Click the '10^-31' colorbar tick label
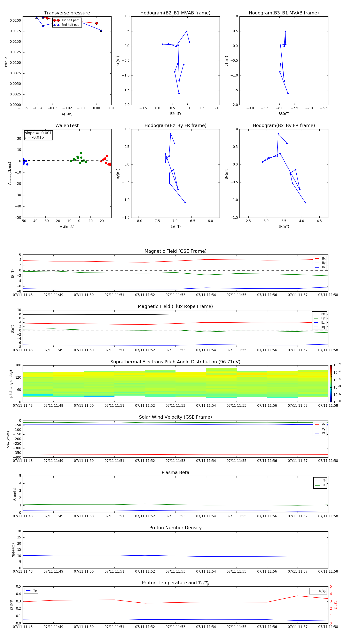The height and width of the screenshot is (644, 351). pyautogui.click(x=337, y=402)
